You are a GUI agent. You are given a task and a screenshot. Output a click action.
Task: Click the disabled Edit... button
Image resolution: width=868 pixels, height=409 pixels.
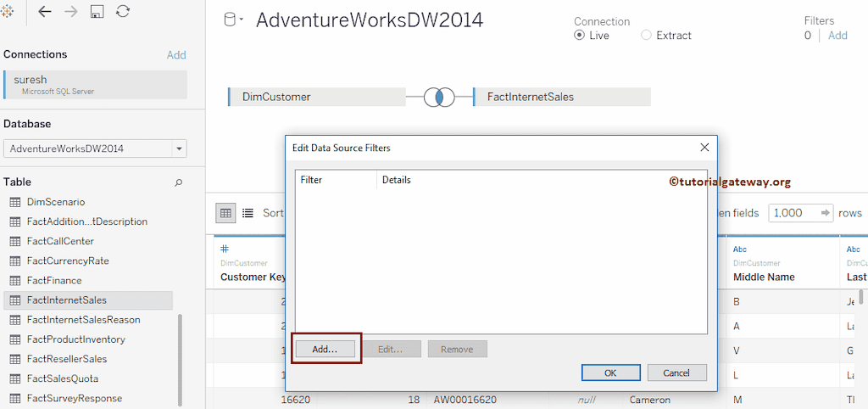click(390, 349)
